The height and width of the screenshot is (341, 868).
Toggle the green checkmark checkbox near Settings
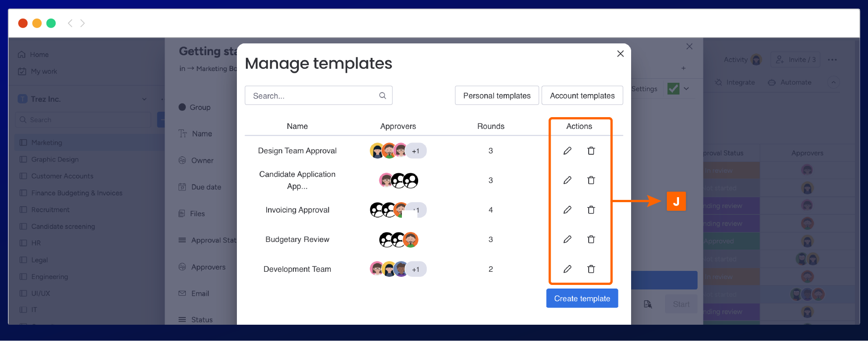click(x=673, y=89)
